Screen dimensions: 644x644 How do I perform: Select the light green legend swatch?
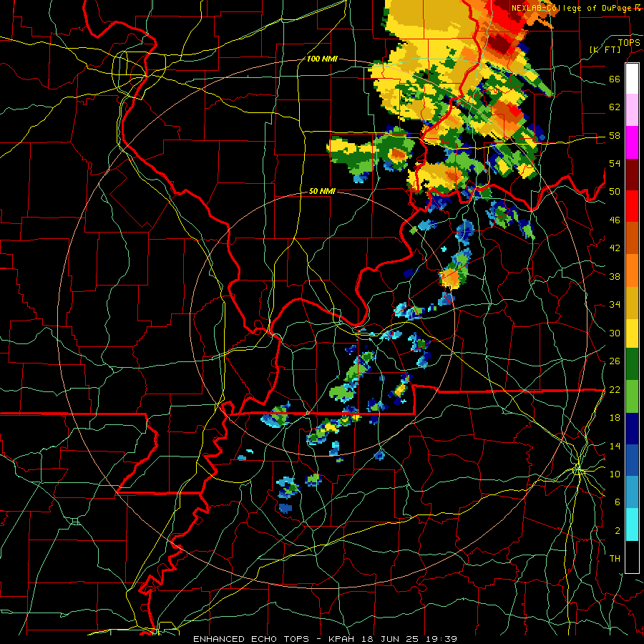click(x=632, y=396)
